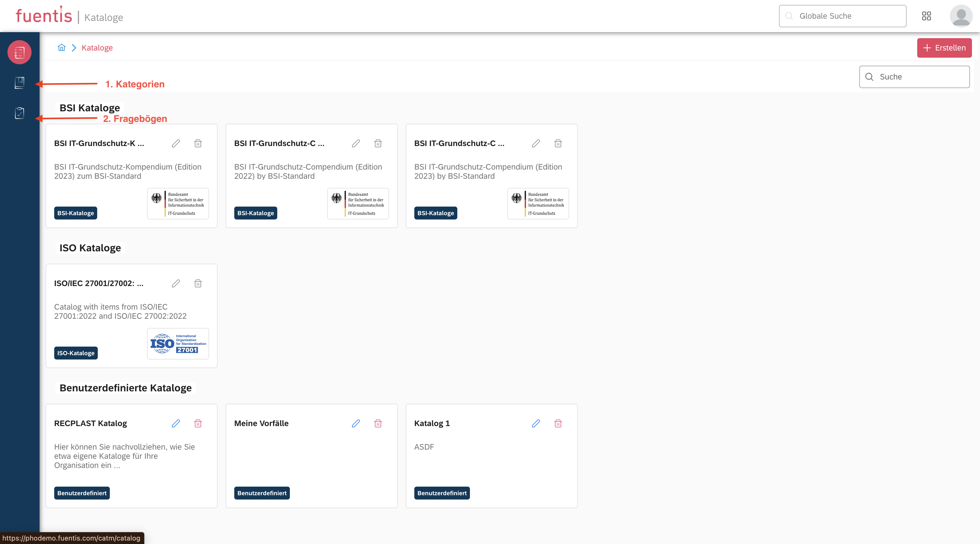Click the home breadcrumb icon
This screenshot has width=980, height=544.
(62, 48)
